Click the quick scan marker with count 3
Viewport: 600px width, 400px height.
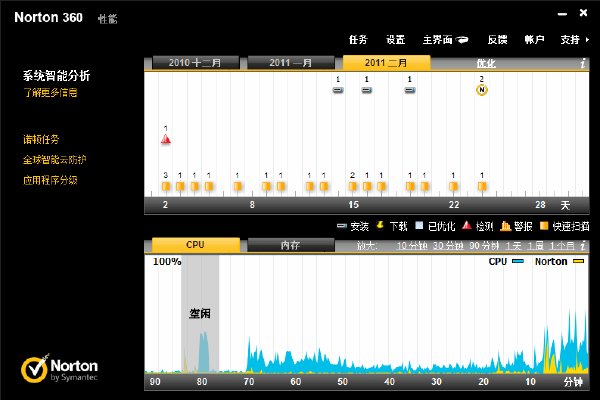[166, 186]
